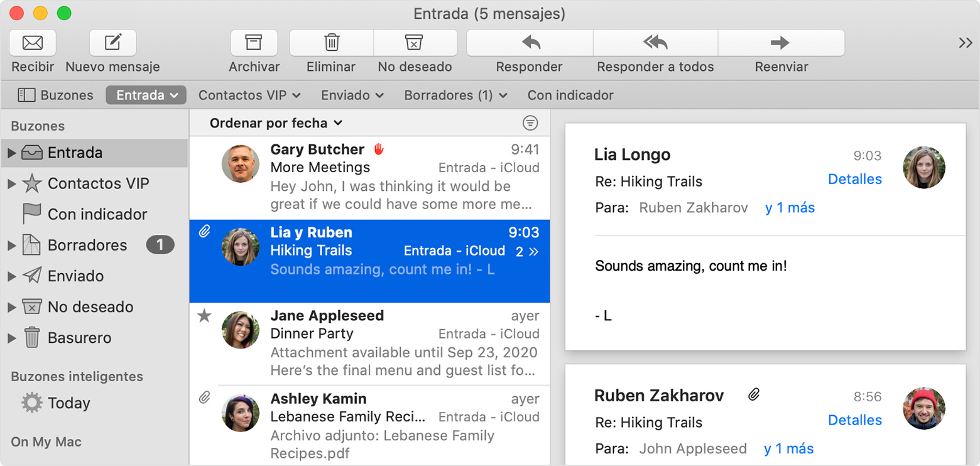Compose with the Nuevo mensaje icon
The width and height of the screenshot is (980, 466).
112,43
